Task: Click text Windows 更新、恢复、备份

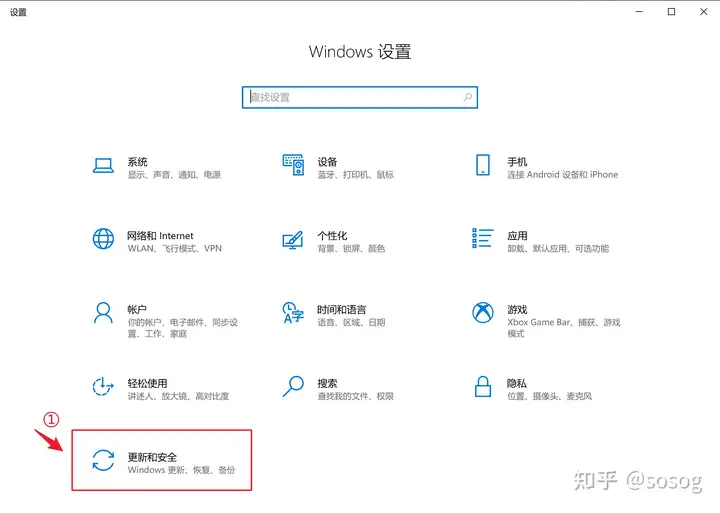Action: (x=181, y=470)
